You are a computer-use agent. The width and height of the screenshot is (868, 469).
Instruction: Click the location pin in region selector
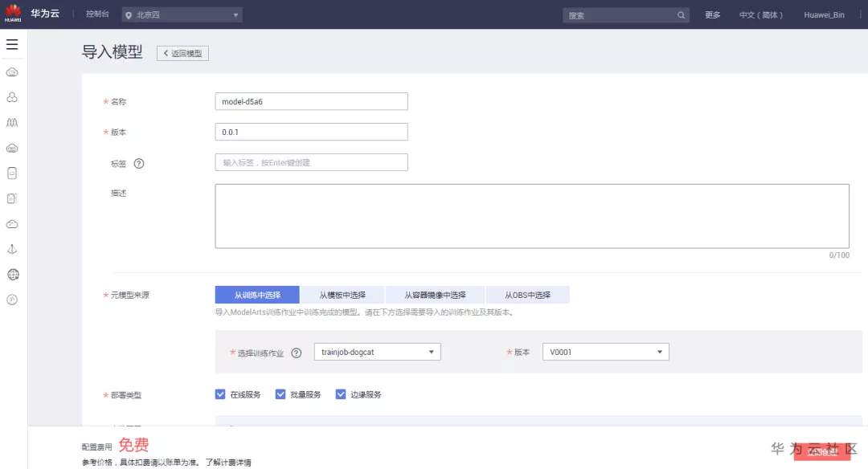point(129,15)
